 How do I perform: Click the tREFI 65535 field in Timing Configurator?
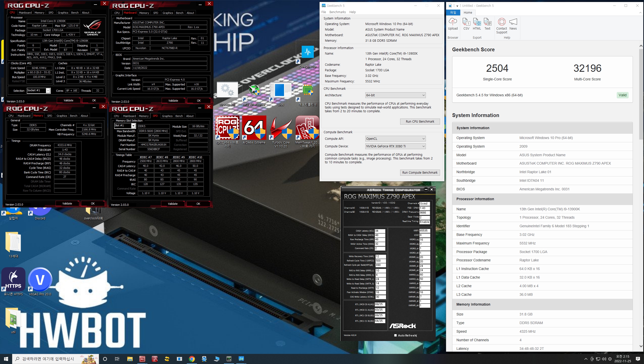(x=425, y=231)
